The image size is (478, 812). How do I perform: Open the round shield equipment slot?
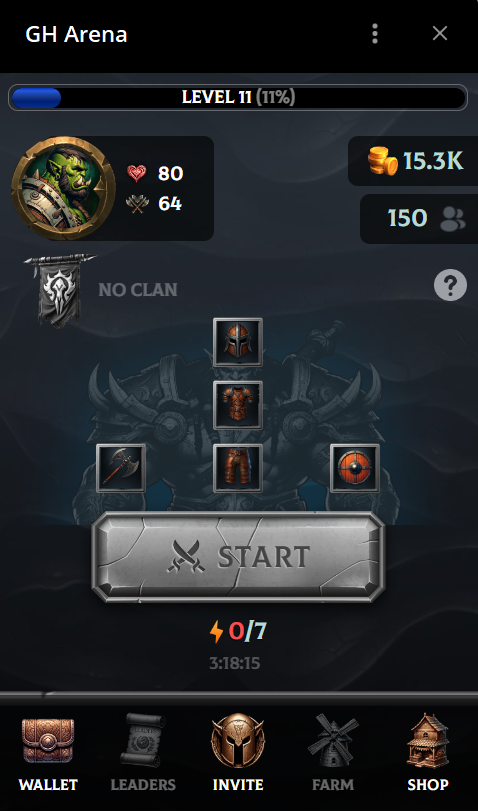(355, 468)
